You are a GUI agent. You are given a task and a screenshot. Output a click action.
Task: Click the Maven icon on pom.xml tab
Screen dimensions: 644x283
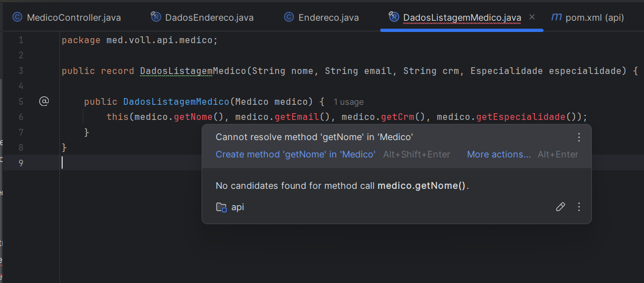556,17
